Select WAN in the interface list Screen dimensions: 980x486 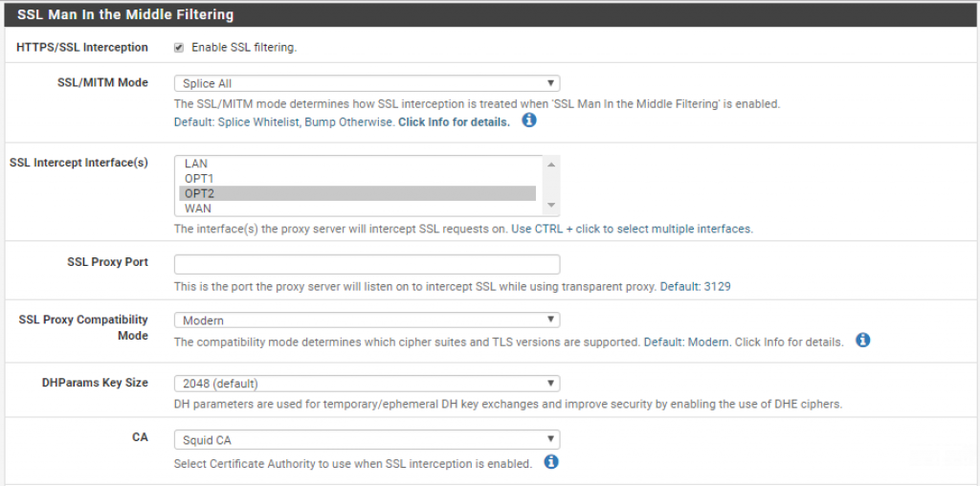(x=358, y=208)
